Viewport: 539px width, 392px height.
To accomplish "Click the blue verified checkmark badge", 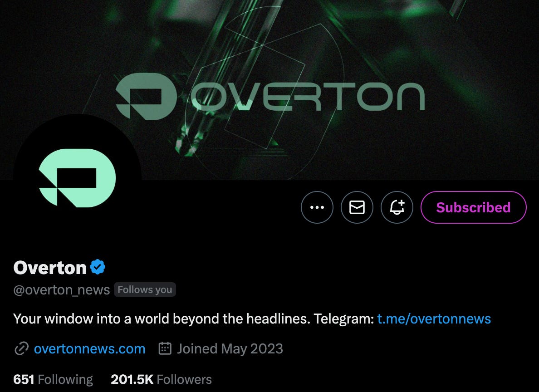I will [98, 267].
